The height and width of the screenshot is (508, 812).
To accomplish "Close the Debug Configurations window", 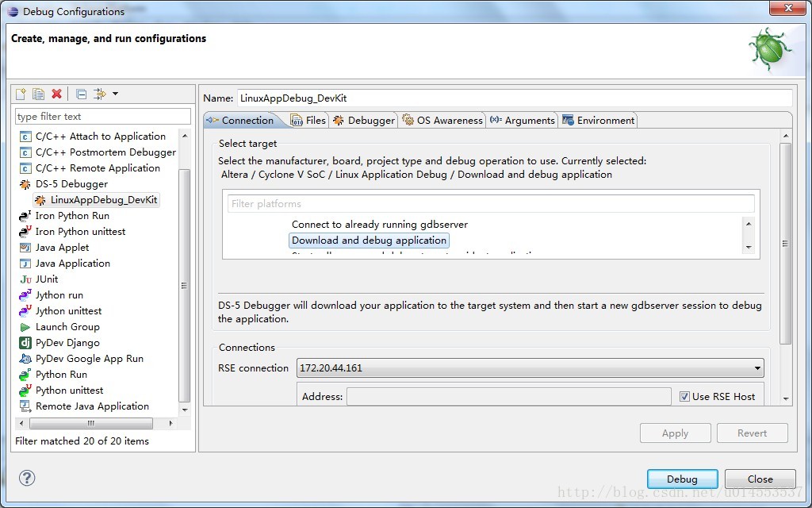I will [x=787, y=8].
